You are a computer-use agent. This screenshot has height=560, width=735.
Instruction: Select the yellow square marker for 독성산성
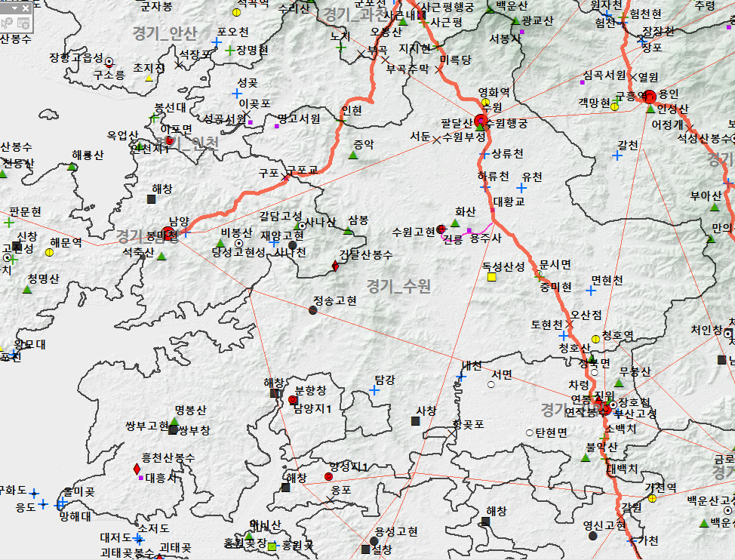[x=492, y=277]
